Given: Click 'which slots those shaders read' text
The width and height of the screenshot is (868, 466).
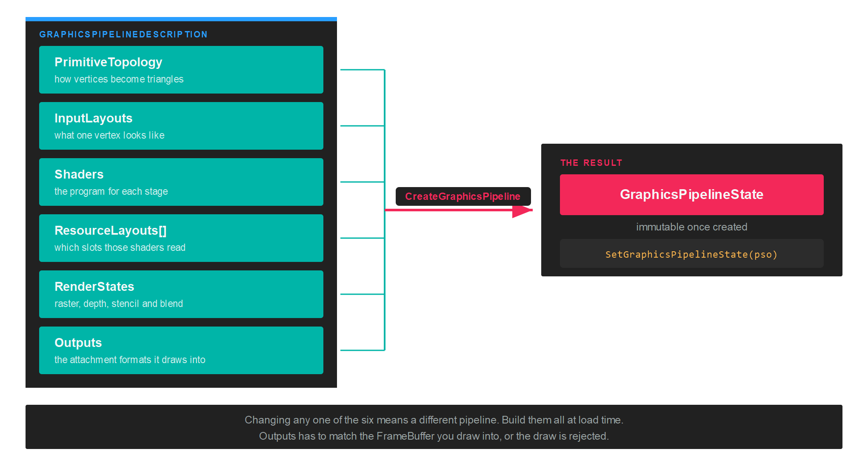Looking at the screenshot, I should [120, 247].
